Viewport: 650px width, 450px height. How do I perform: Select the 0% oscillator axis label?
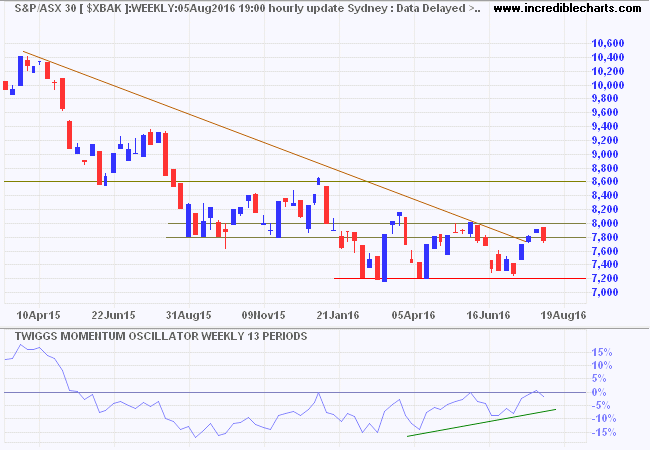(599, 392)
